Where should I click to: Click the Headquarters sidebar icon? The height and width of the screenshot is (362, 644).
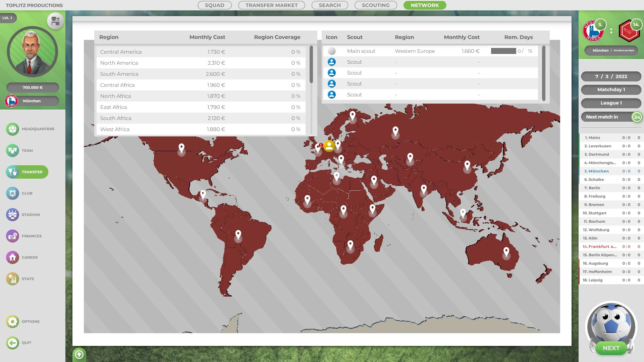[x=12, y=129]
